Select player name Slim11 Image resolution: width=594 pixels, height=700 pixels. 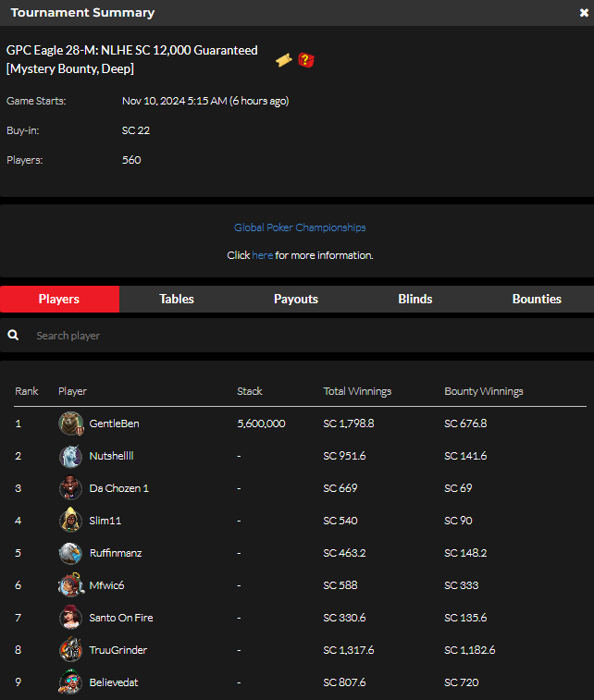(x=105, y=521)
